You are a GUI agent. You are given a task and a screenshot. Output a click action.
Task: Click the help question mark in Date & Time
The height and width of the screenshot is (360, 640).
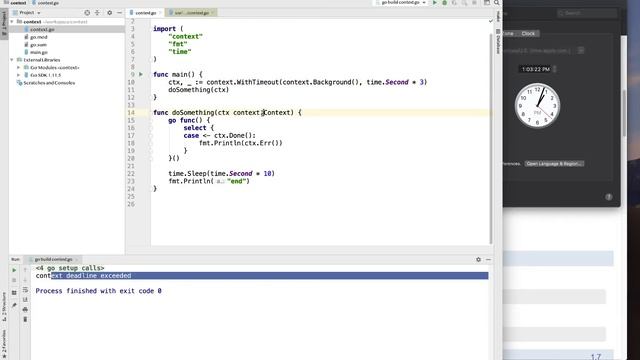pos(609,197)
